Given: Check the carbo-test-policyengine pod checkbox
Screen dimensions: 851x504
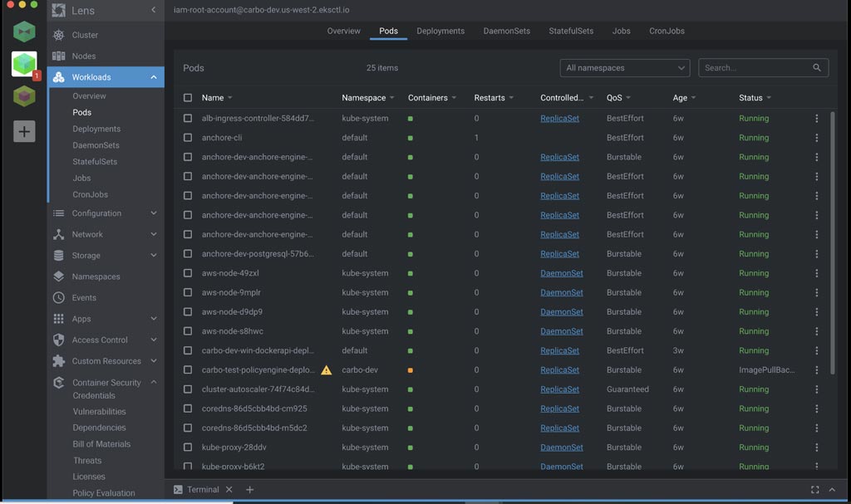Looking at the screenshot, I should (188, 370).
